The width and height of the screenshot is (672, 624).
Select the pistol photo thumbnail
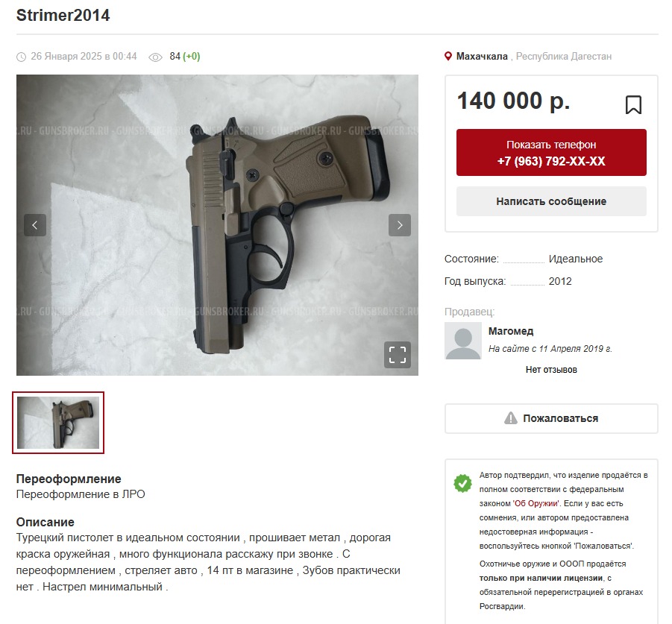pyautogui.click(x=58, y=422)
